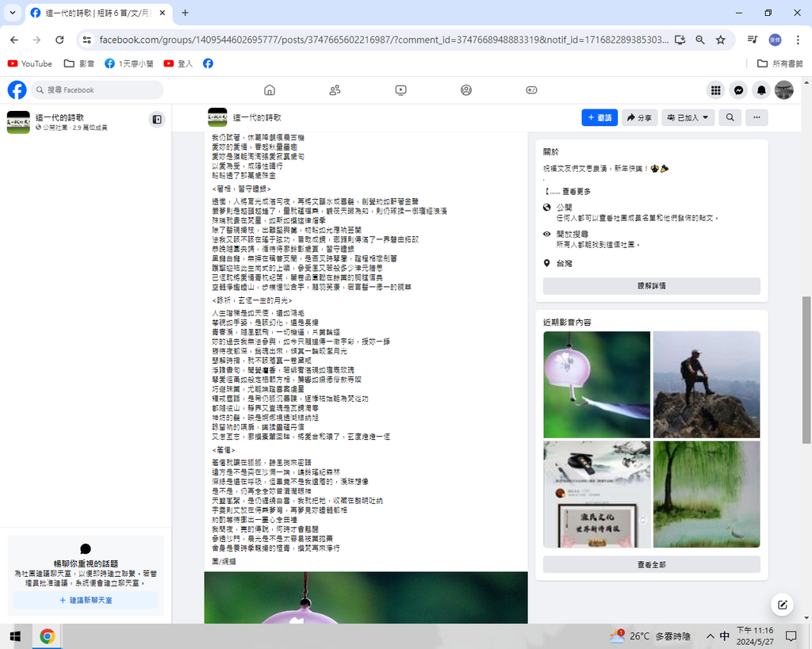Open Facebook home via the house icon
812x649 pixels.
(x=270, y=90)
